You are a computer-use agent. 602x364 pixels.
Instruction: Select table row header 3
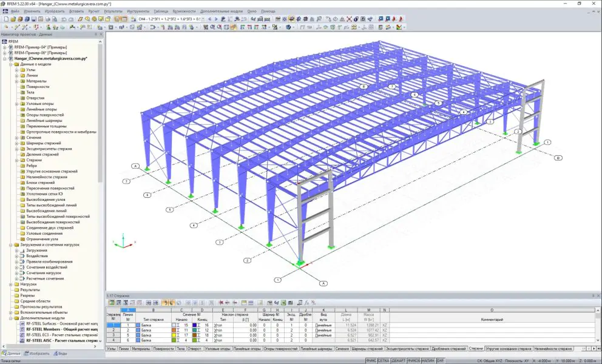[113, 335]
